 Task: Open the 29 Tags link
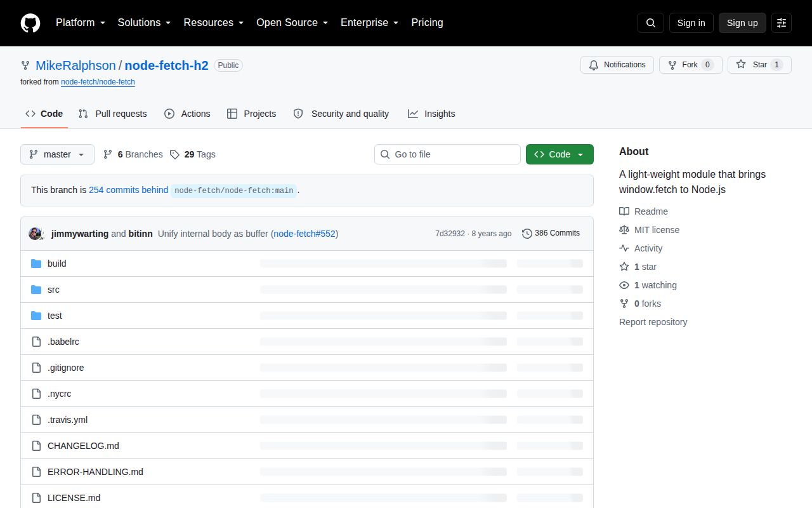pos(193,154)
